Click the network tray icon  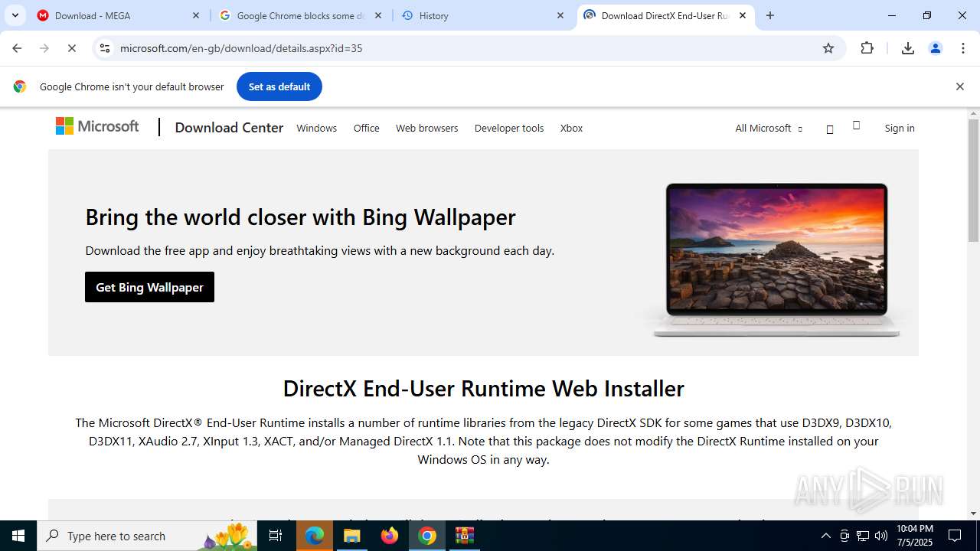(x=863, y=536)
